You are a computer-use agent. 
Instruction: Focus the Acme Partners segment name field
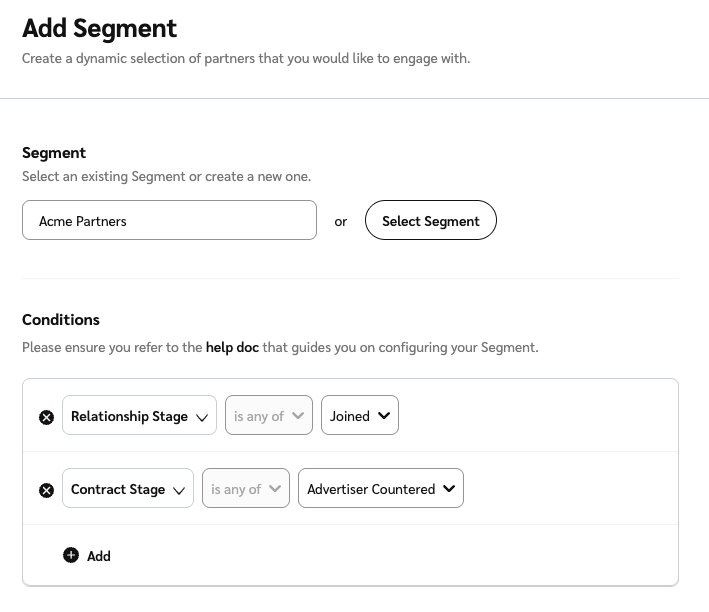[169, 221]
